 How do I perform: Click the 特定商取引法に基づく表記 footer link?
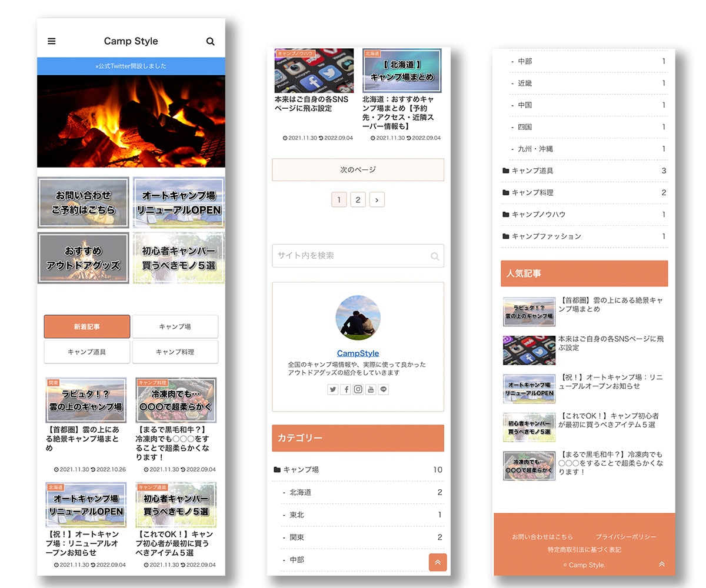coord(584,550)
